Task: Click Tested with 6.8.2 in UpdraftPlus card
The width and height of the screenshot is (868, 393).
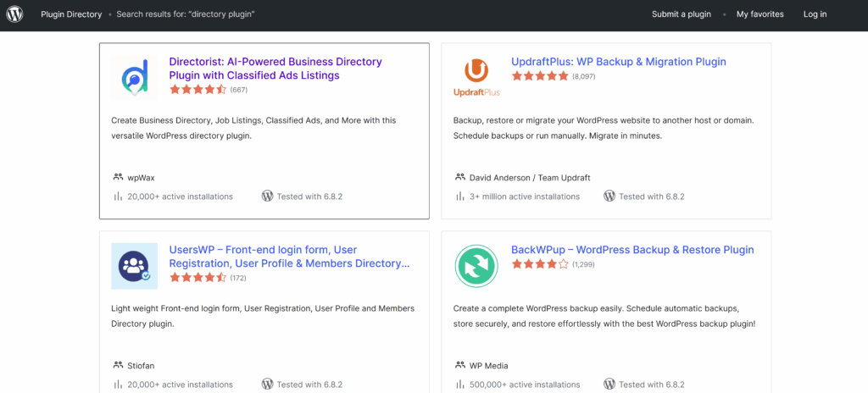Action: (652, 196)
